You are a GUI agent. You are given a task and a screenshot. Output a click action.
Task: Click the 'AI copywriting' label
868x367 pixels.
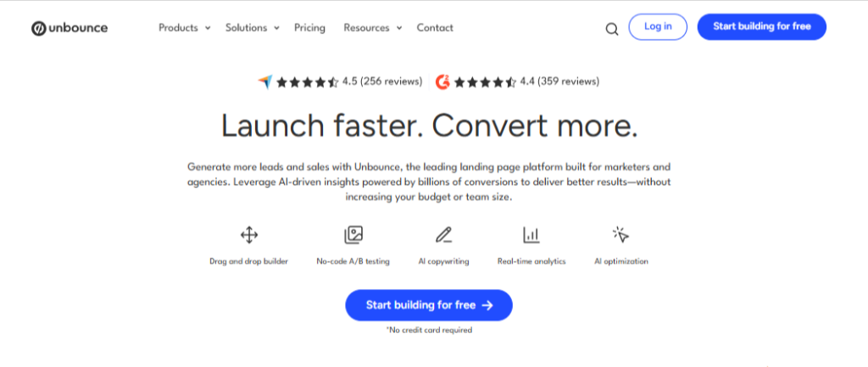tap(443, 261)
